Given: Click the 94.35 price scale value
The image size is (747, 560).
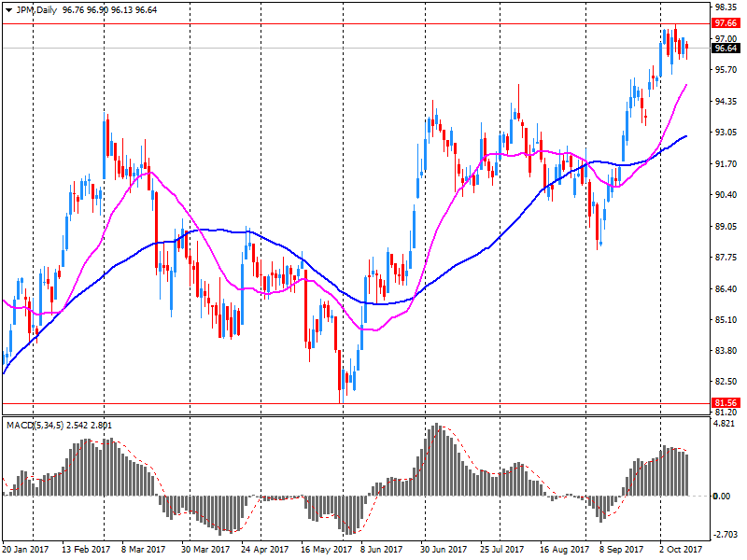Looking at the screenshot, I should [726, 101].
